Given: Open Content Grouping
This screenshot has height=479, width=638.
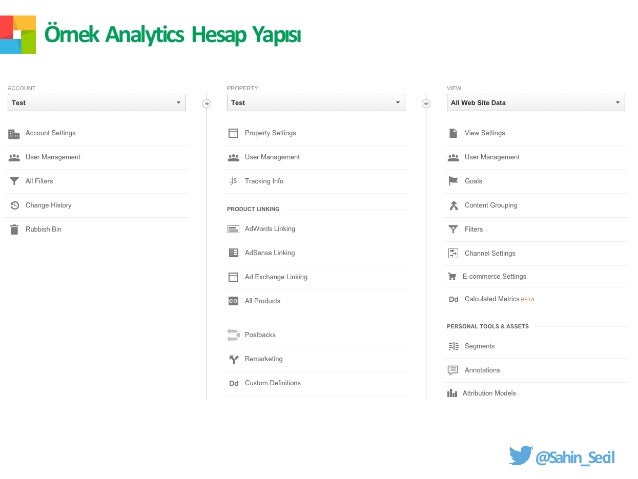Looking at the screenshot, I should [x=491, y=205].
